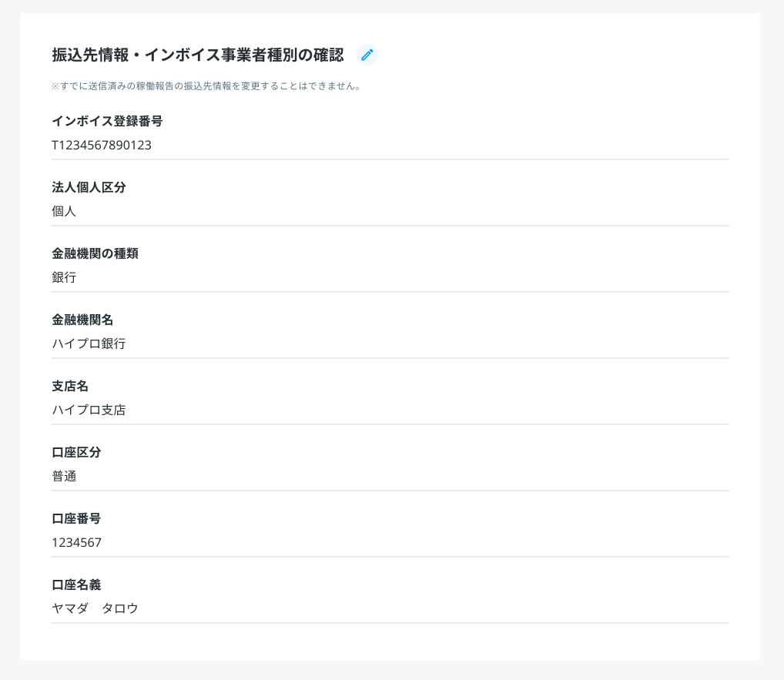
Task: Click the note about 送信済みの稼働報告
Action: [206, 86]
